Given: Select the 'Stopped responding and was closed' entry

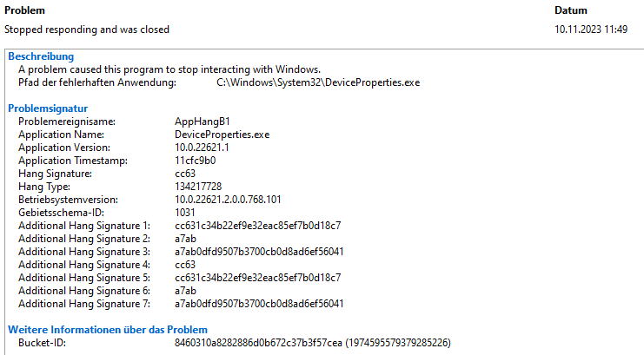Looking at the screenshot, I should pyautogui.click(x=87, y=30).
